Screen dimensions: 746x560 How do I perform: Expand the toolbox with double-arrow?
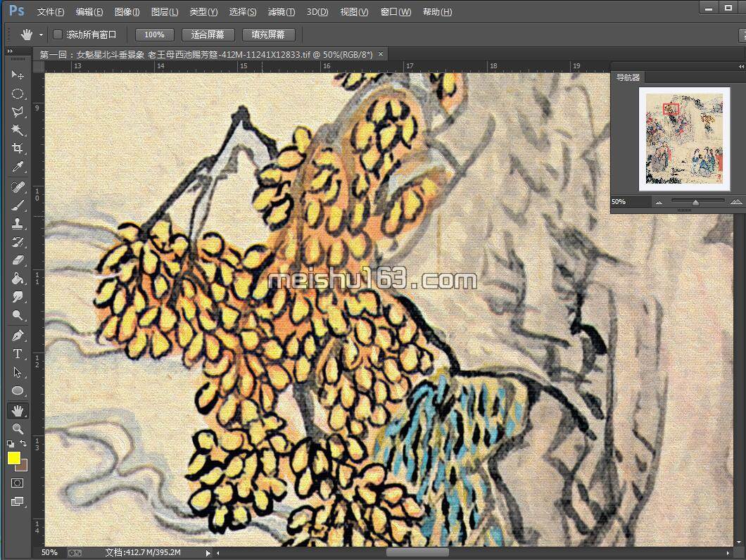(10, 51)
